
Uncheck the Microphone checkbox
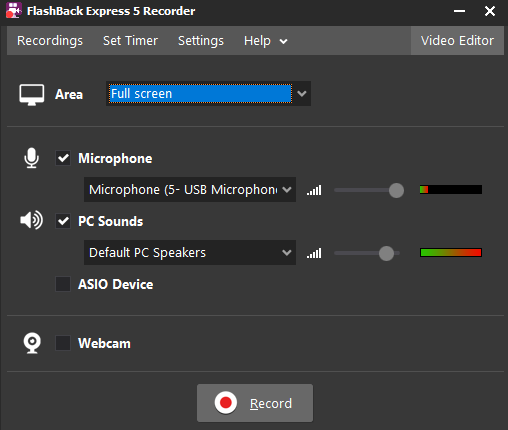click(x=63, y=158)
